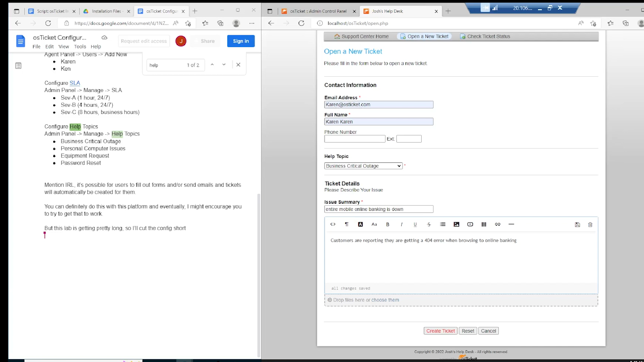Click the source code view icon in editor toolbar
644x362 pixels.
(333, 224)
